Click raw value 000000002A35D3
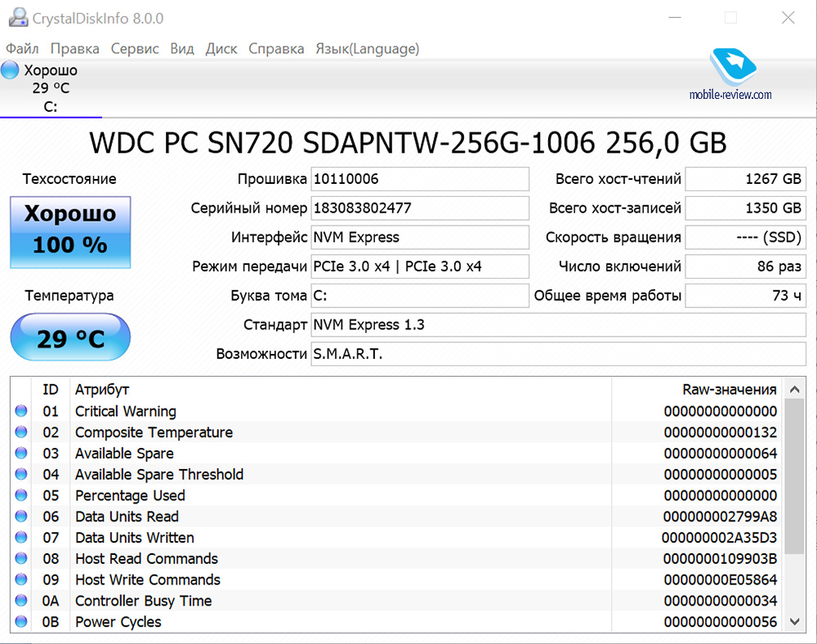Screen dimensions: 817x644 [719, 537]
